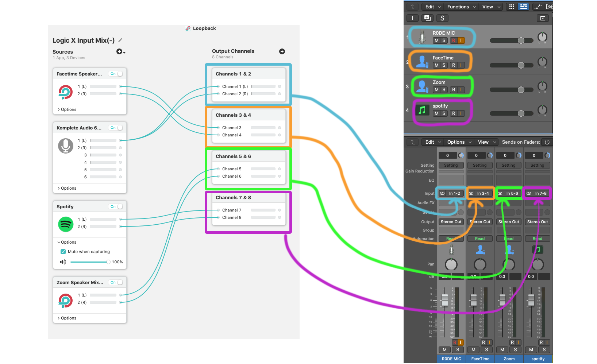Expand Options under Komplete Audio 6
This screenshot has height=364, width=597.
67,188
